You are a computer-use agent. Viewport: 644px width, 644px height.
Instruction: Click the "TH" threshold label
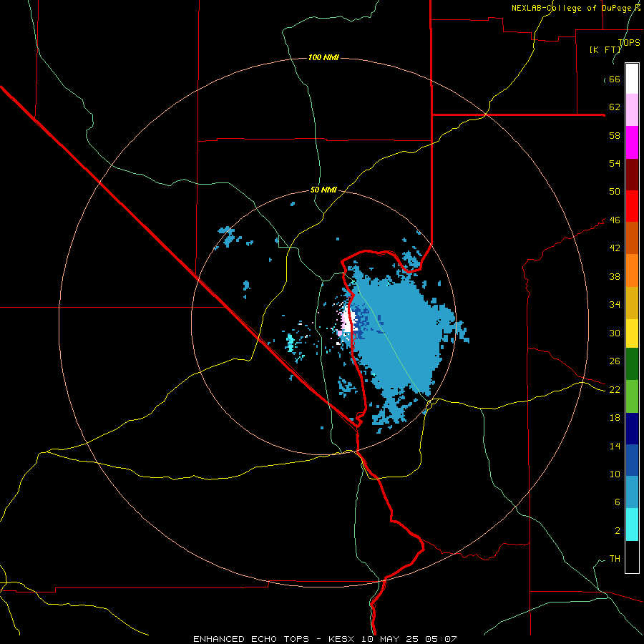(x=615, y=559)
